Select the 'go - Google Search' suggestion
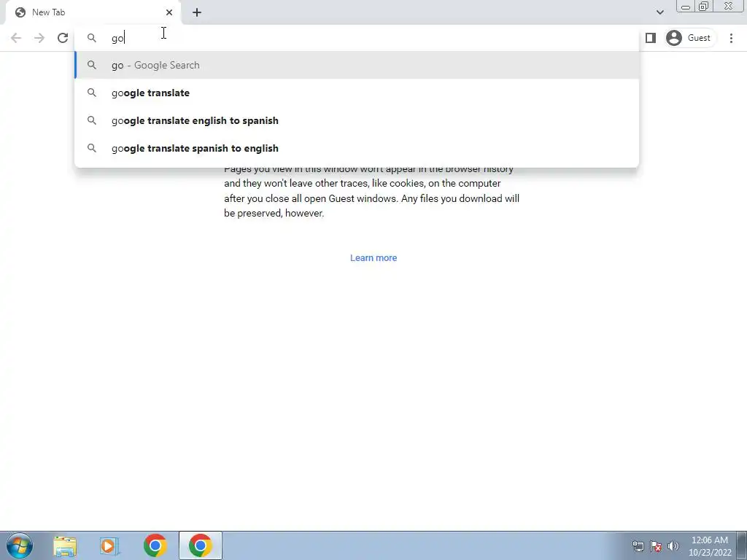747x560 pixels. [356, 65]
